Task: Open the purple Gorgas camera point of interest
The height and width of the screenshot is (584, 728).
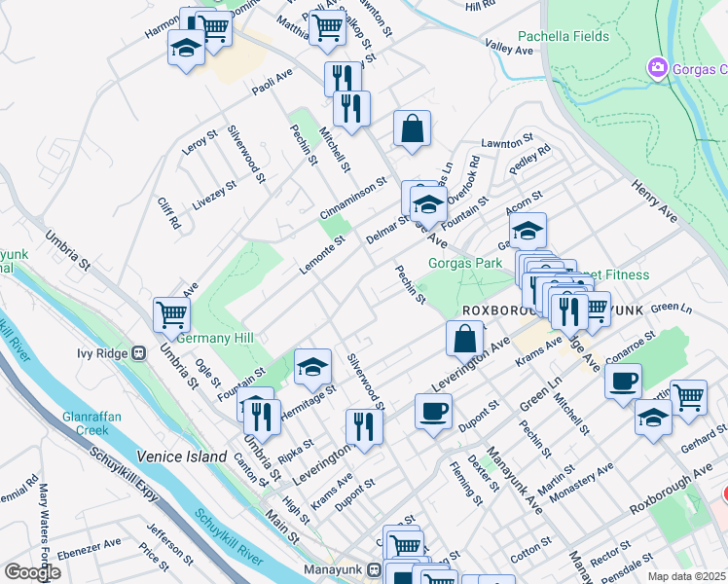Action: click(657, 68)
